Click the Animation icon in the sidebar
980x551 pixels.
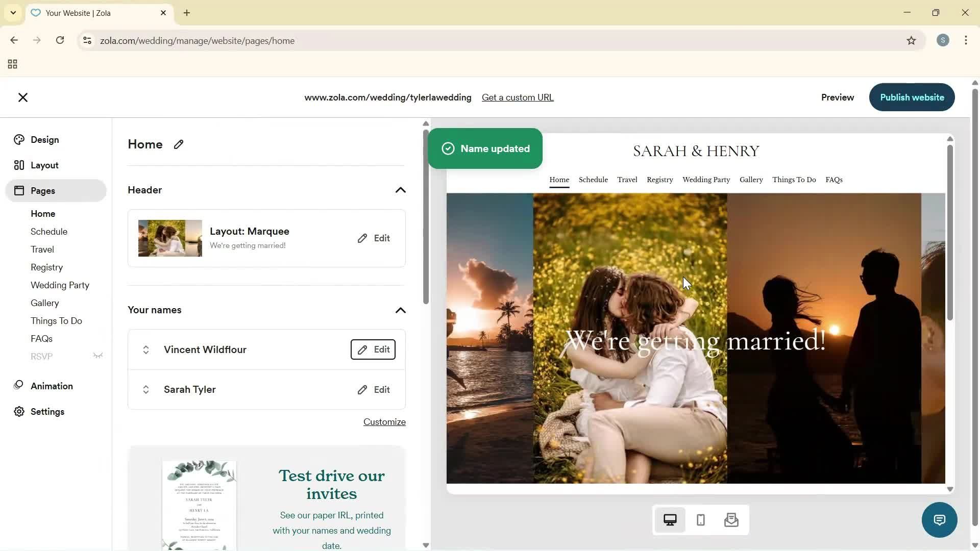tap(18, 386)
